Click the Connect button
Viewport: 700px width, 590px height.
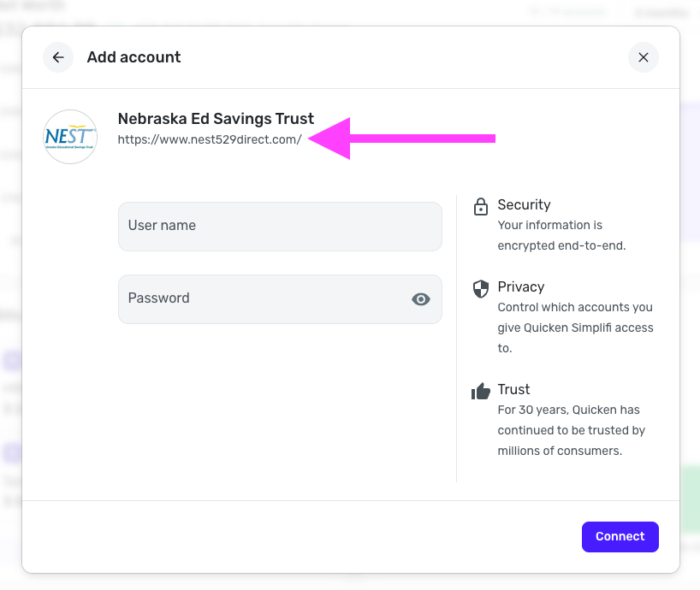click(620, 536)
